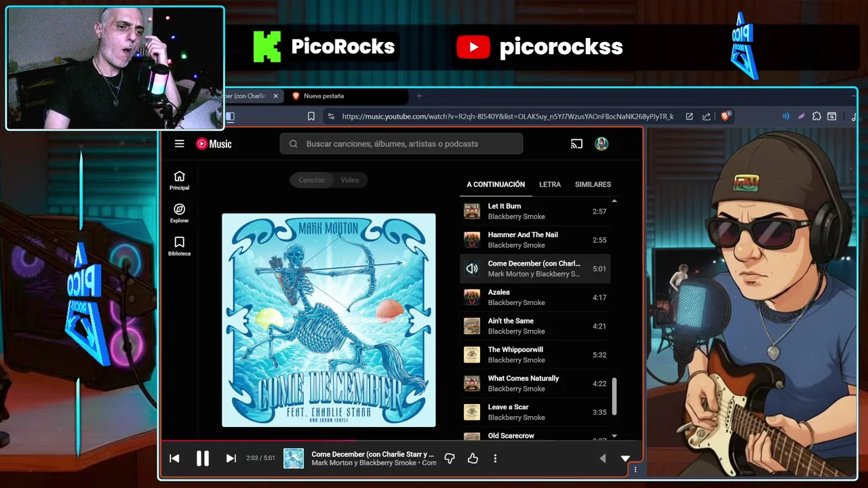Play Hammer And The Nail from queue
Screen dimensions: 868x488
click(x=534, y=240)
